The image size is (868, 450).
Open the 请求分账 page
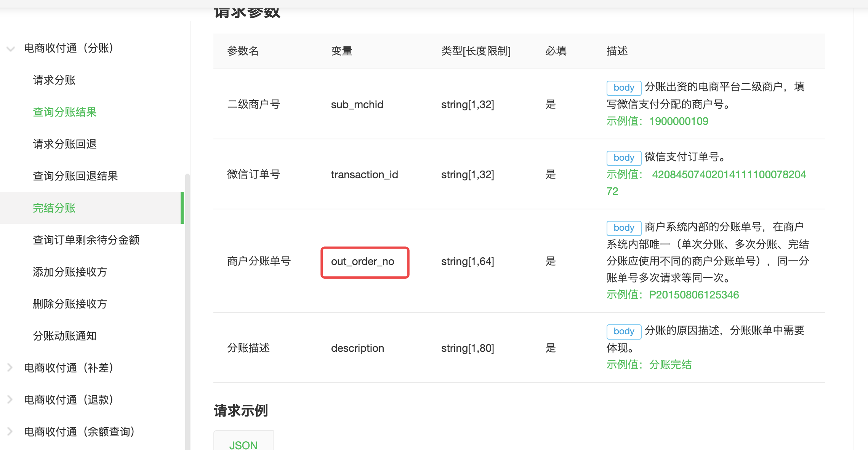point(54,80)
